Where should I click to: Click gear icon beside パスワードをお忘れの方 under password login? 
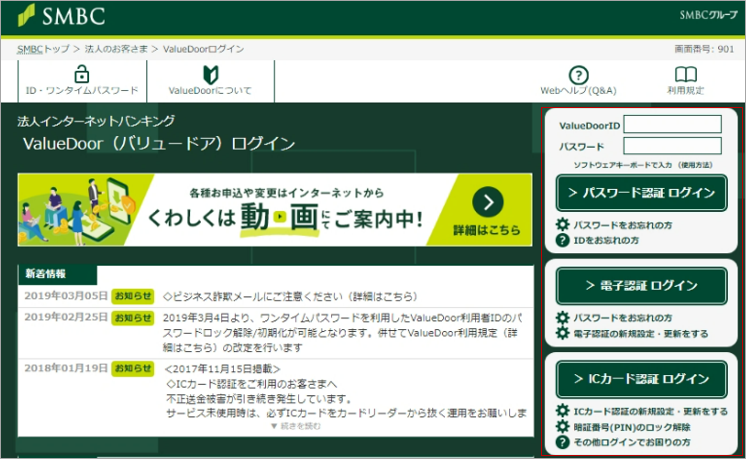(x=563, y=224)
